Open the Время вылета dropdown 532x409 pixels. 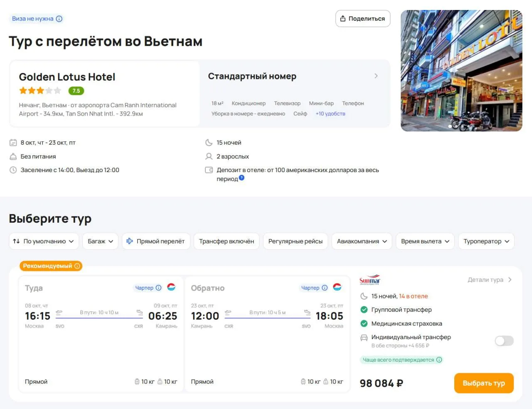[425, 241]
